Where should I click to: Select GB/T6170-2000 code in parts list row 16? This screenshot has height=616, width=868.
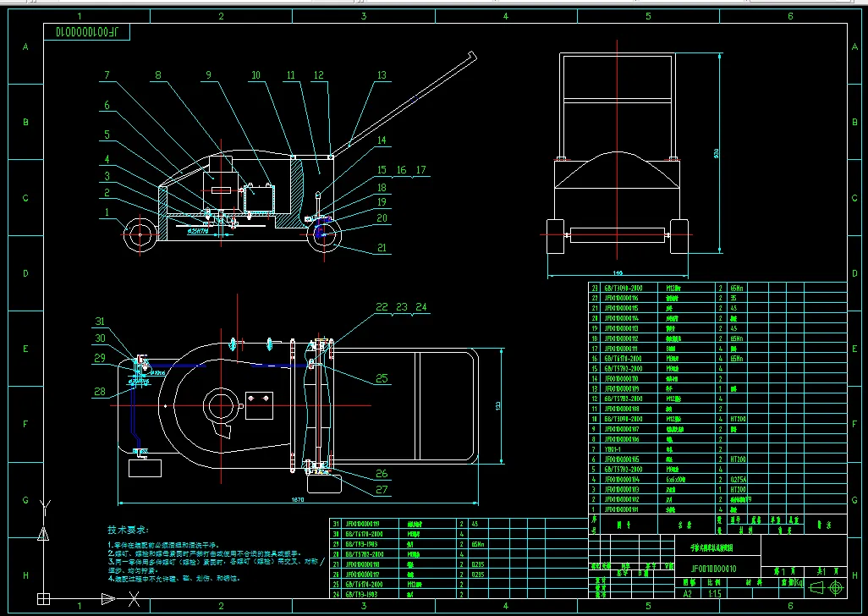coord(624,359)
